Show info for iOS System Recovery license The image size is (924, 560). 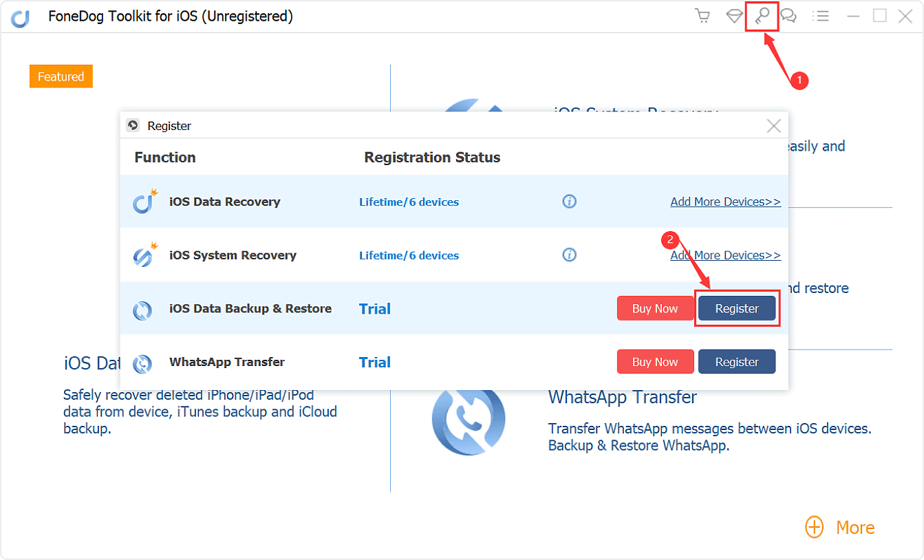(569, 255)
